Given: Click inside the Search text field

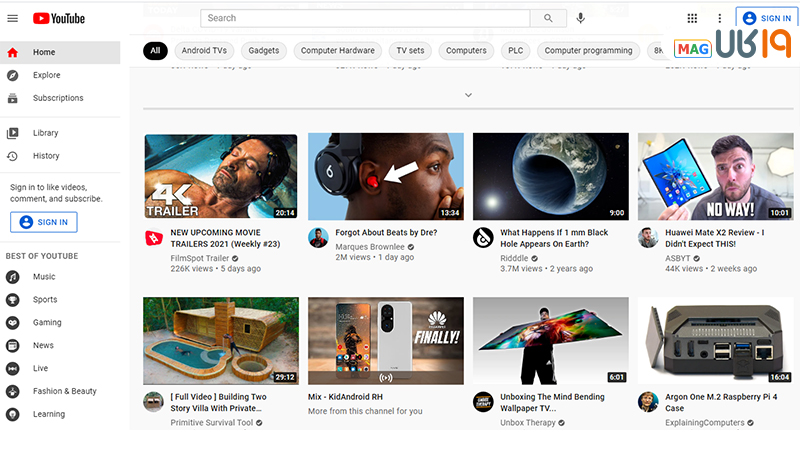Looking at the screenshot, I should [x=365, y=18].
